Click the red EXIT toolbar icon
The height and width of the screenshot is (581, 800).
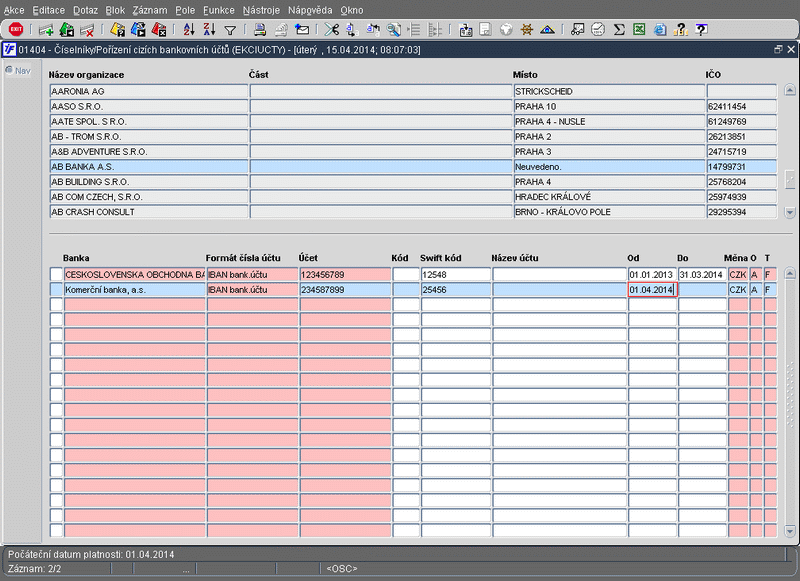click(16, 30)
